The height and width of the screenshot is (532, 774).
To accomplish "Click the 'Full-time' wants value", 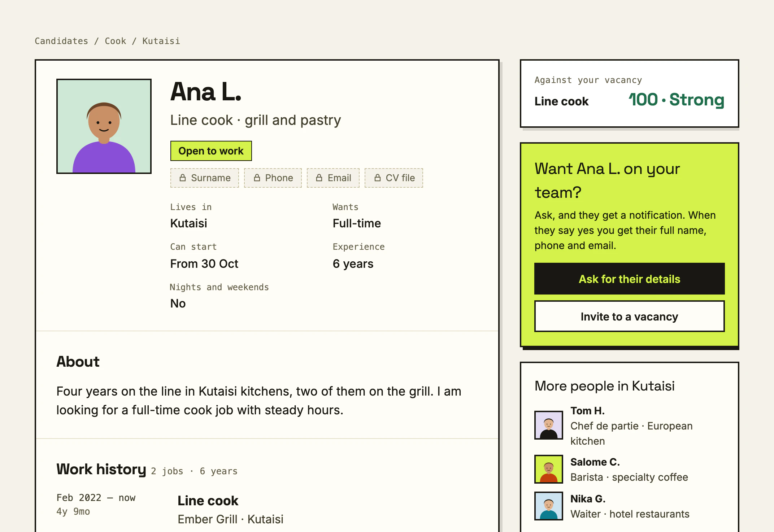I will [x=357, y=223].
